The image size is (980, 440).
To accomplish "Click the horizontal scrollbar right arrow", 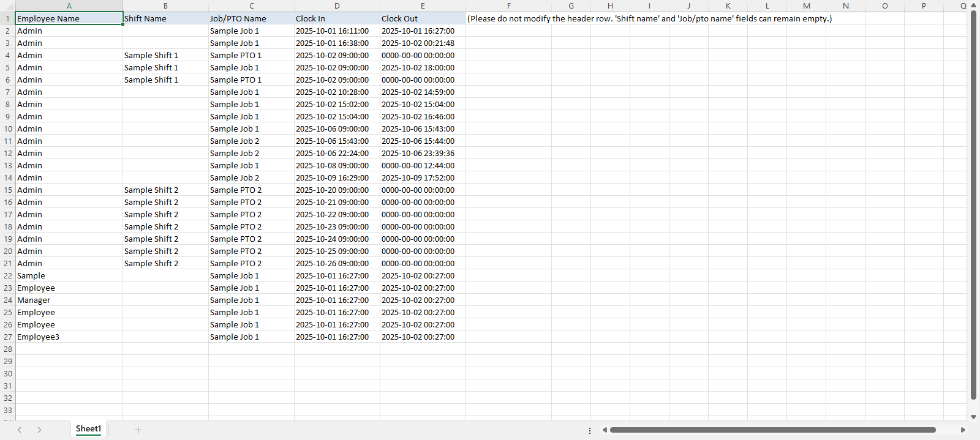I will pyautogui.click(x=963, y=430).
